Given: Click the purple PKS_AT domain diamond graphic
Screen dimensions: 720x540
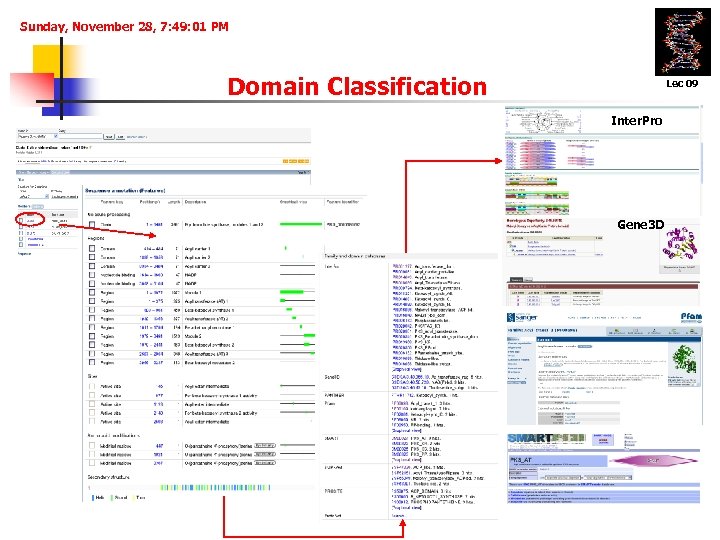Looking at the screenshot, I should tap(654, 460).
